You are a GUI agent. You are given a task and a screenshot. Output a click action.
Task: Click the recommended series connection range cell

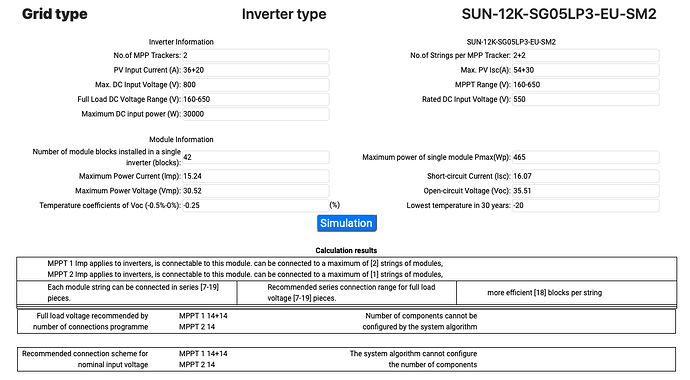pos(347,292)
